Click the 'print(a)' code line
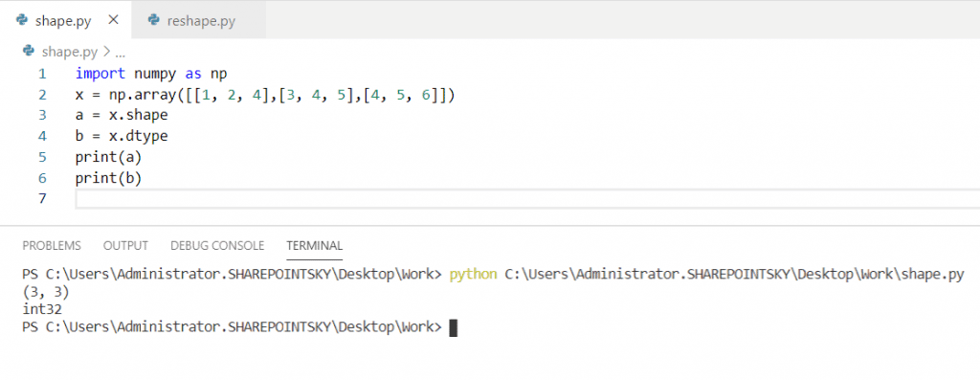This screenshot has width=980, height=380. pos(109,157)
